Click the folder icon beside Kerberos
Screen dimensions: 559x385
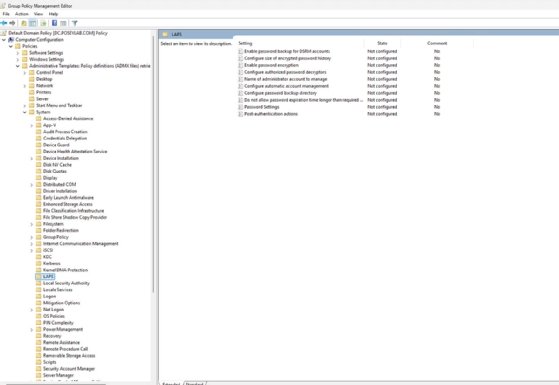coord(39,263)
